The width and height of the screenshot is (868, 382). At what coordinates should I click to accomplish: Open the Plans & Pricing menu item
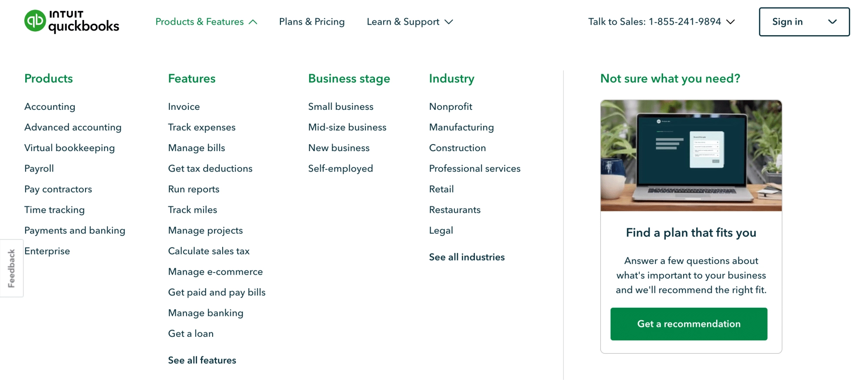(312, 22)
